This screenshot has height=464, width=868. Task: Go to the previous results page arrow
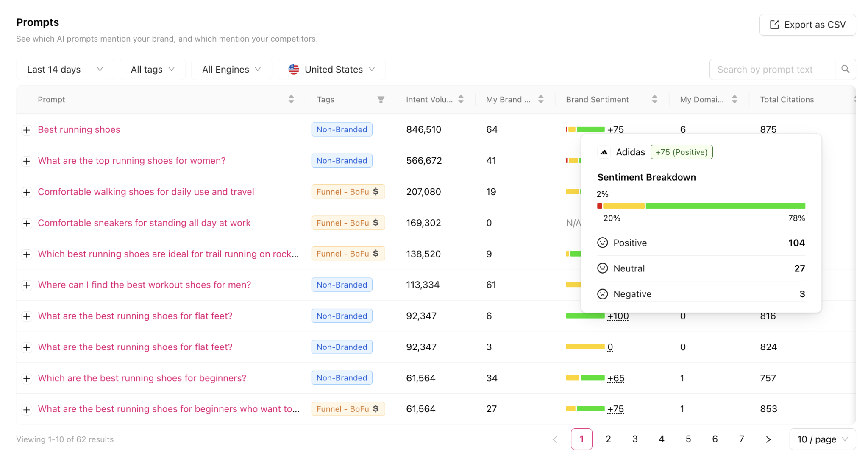pyautogui.click(x=555, y=439)
